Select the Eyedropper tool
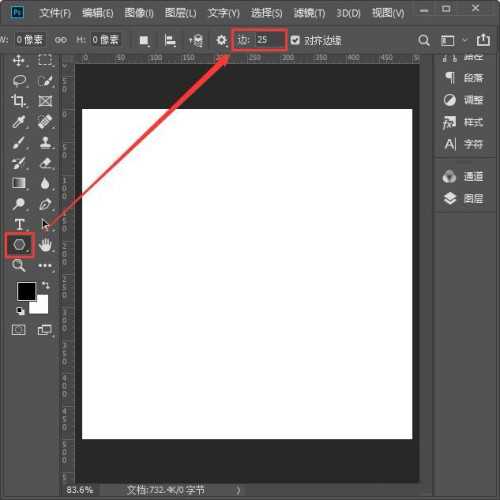 click(19, 122)
